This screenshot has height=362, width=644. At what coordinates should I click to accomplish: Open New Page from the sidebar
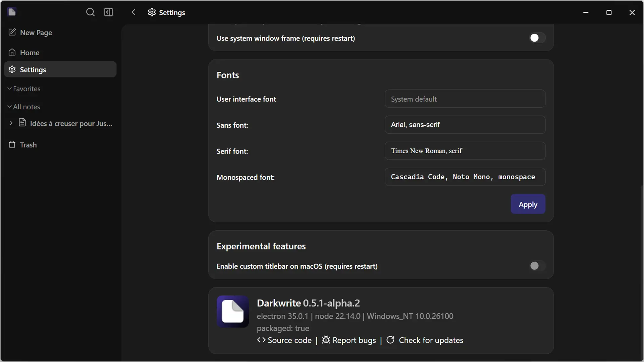pyautogui.click(x=60, y=33)
